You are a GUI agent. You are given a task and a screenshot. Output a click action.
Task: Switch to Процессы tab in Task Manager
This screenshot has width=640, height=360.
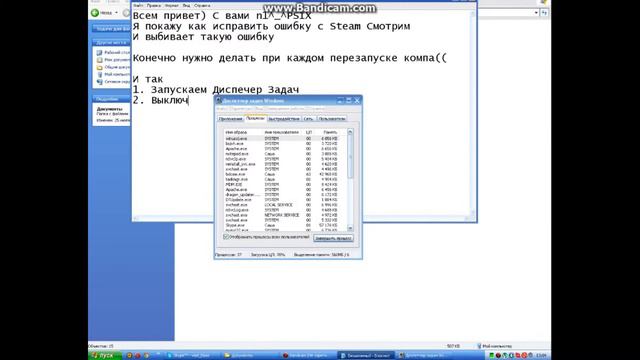255,118
